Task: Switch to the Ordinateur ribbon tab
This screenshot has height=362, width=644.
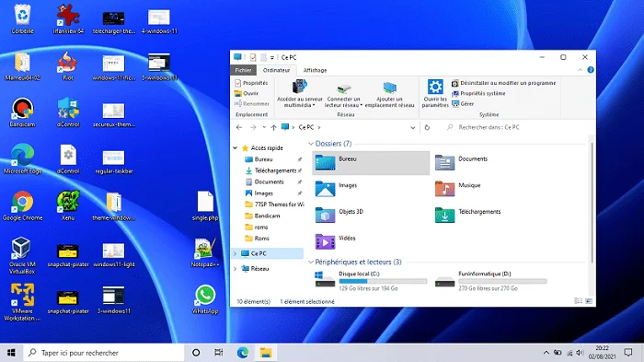Action: pyautogui.click(x=276, y=70)
